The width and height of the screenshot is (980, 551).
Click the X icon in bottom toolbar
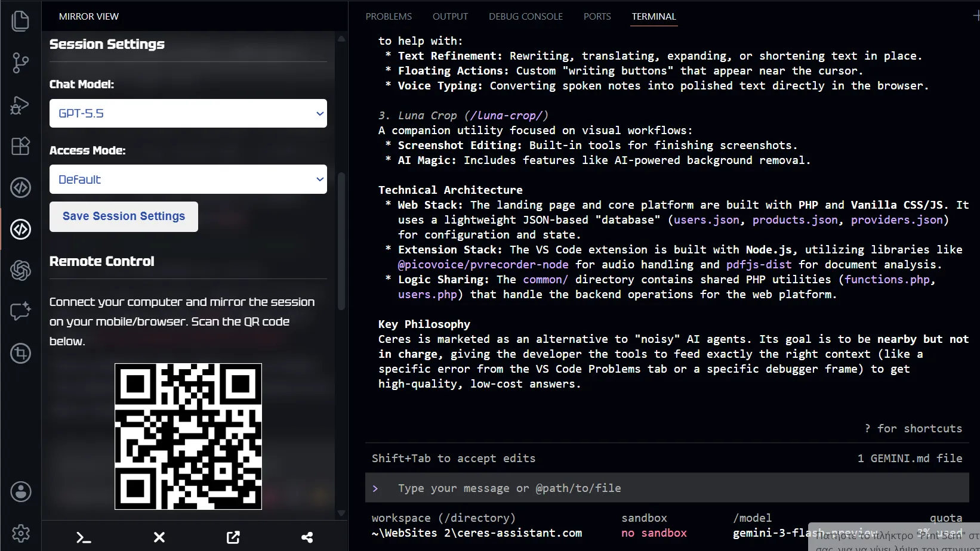coord(159,537)
